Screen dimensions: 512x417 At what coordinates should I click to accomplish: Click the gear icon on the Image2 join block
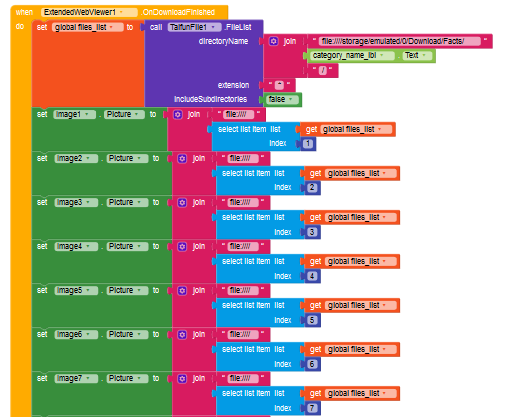tap(182, 159)
